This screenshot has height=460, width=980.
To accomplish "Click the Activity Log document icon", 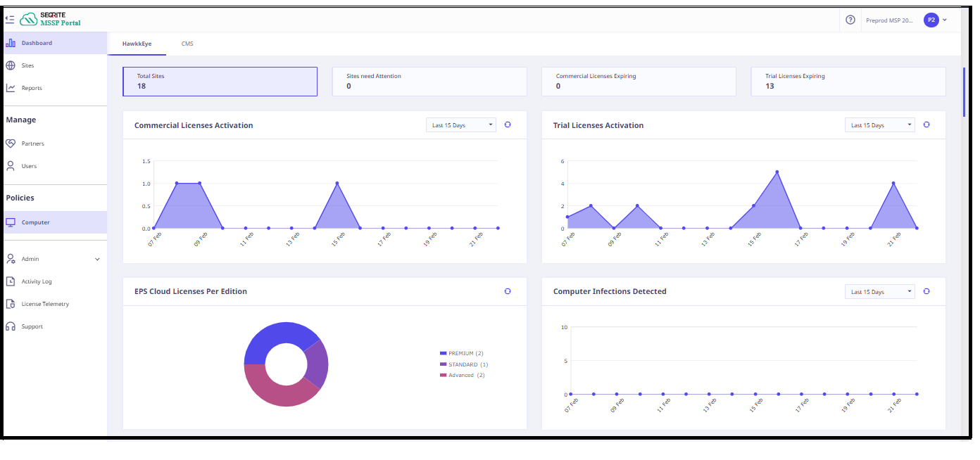I will click(11, 281).
